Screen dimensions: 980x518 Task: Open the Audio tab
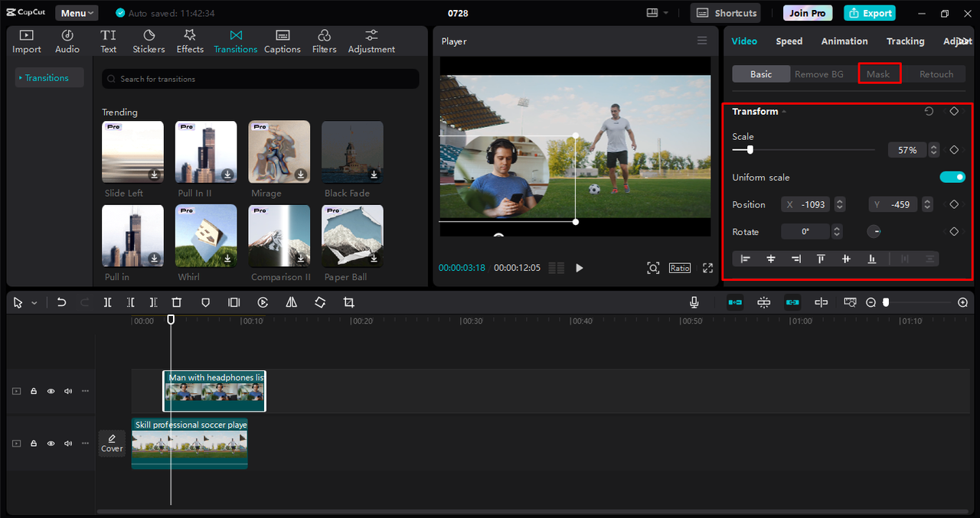67,41
